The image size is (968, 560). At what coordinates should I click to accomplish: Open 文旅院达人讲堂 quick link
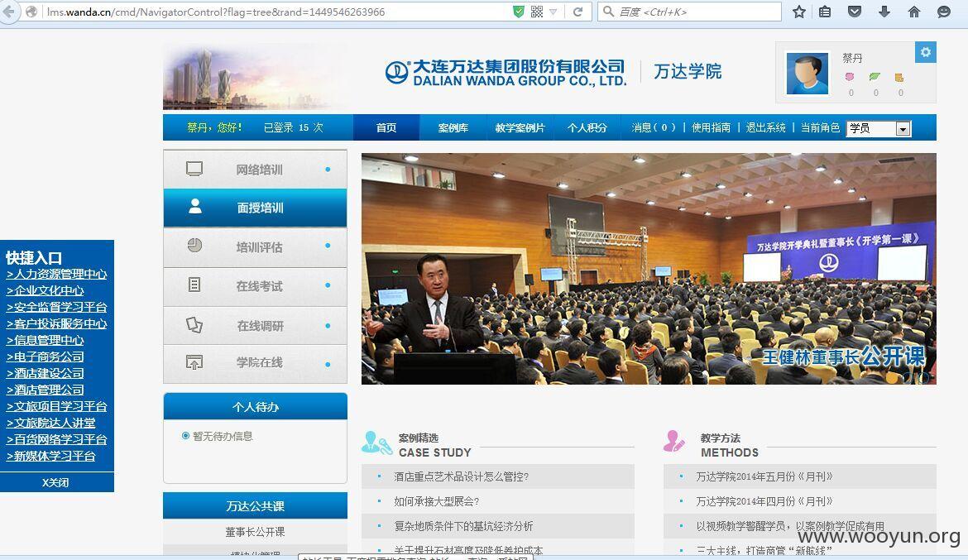tap(51, 424)
